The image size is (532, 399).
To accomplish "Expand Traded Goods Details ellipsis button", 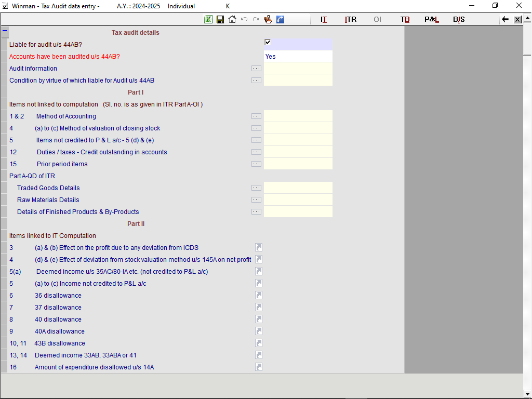I will (x=256, y=188).
